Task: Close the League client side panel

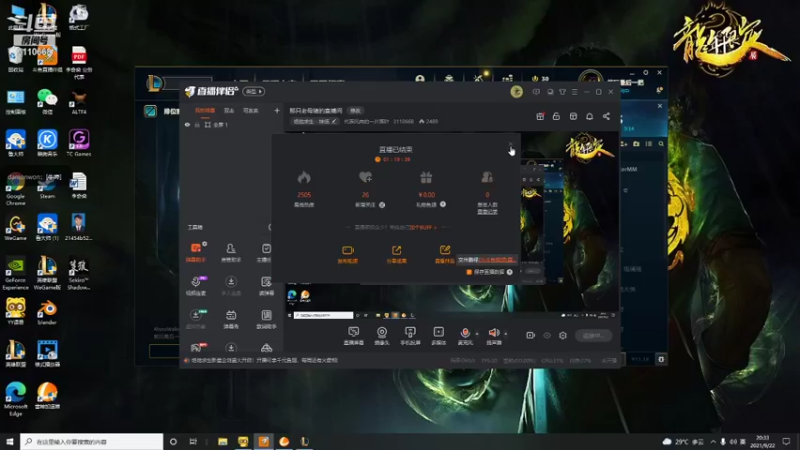Action: 660,106
